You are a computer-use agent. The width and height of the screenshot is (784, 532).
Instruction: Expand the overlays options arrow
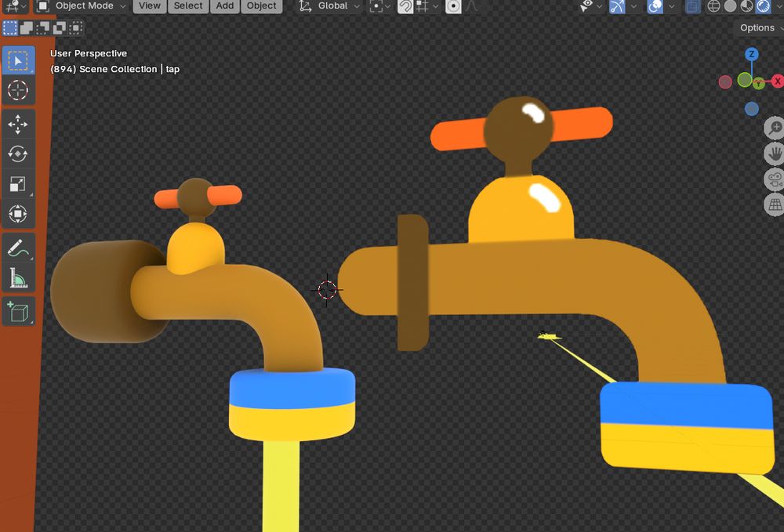tap(672, 6)
